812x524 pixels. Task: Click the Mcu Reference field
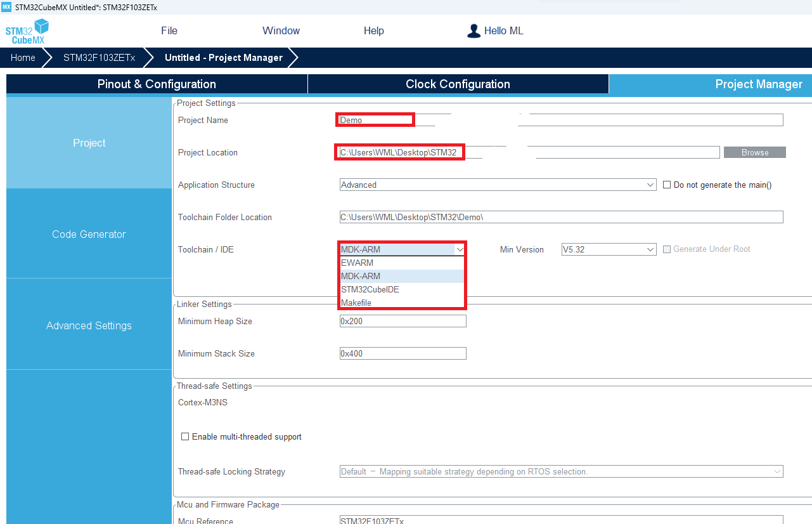tap(561, 520)
